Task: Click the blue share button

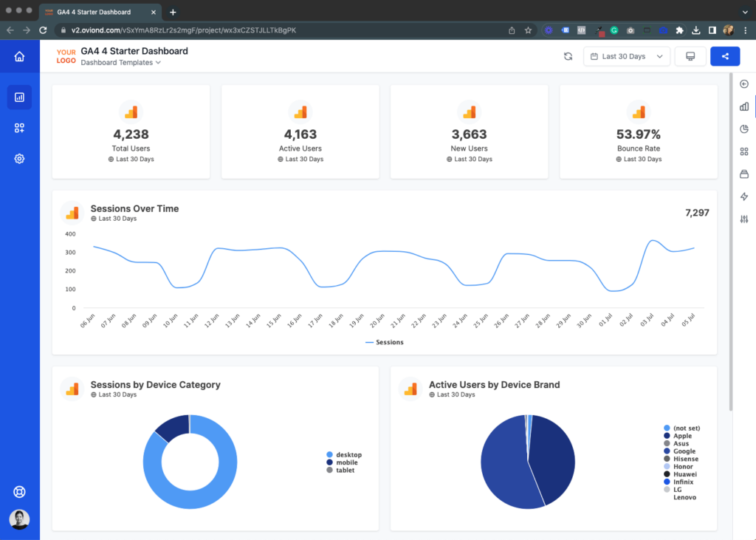Action: (725, 56)
